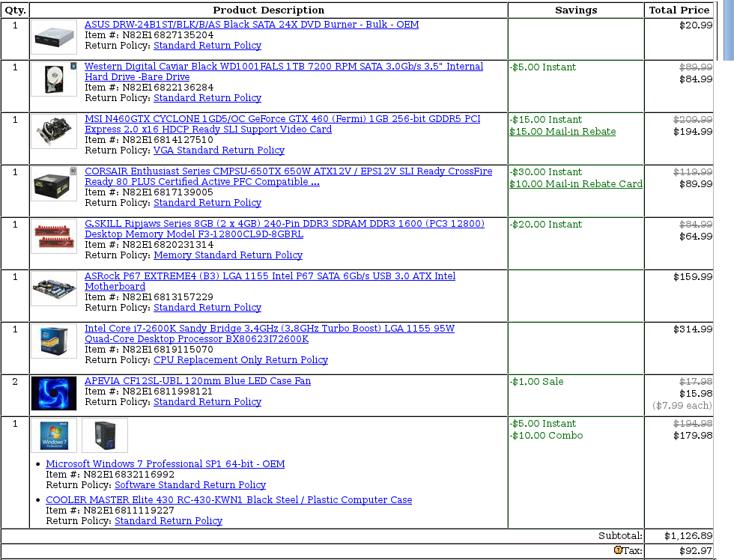Click the page's vertical scrollbar thumb
The height and width of the screenshot is (560, 734).
[729, 31]
